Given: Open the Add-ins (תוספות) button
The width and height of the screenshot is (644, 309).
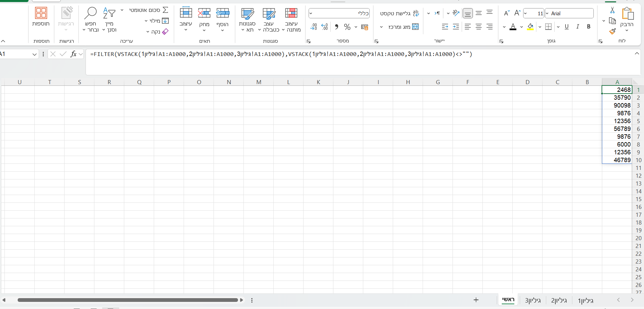Looking at the screenshot, I should point(41,17).
